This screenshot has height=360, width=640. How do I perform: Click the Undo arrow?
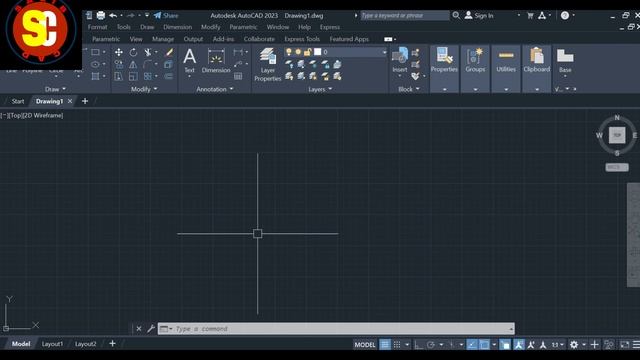pos(113,16)
